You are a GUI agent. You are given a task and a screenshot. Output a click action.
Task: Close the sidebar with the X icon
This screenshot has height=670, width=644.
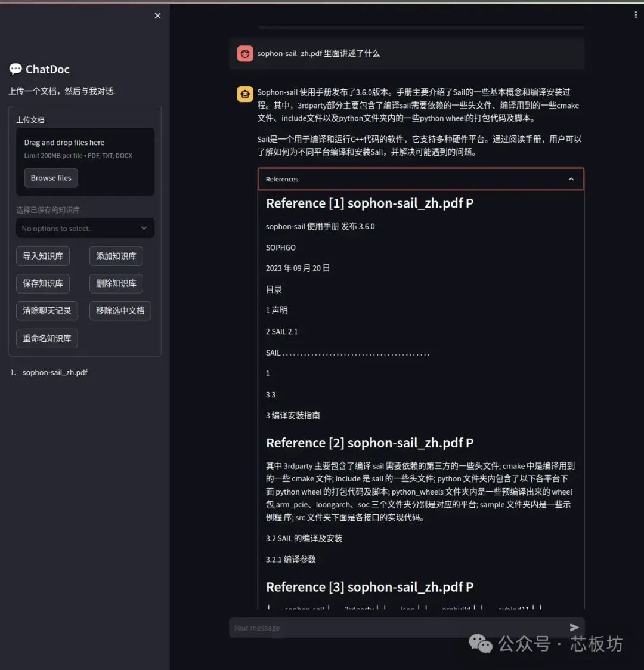pos(157,16)
